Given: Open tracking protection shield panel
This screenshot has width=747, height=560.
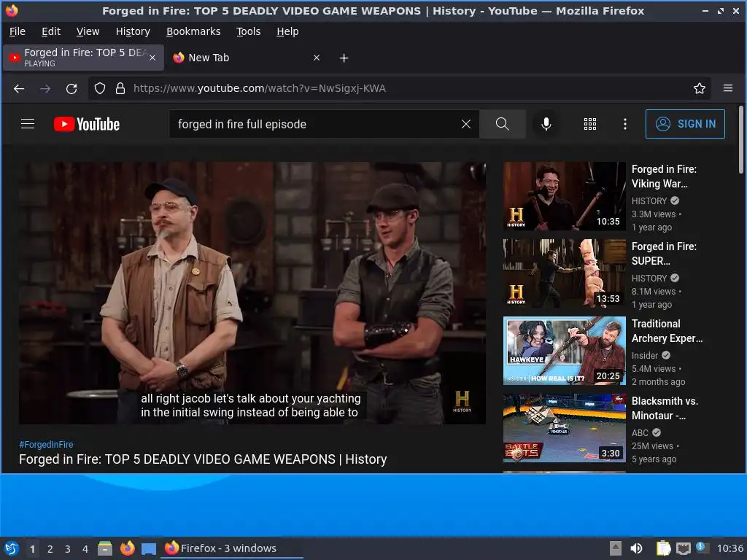Looking at the screenshot, I should (99, 88).
